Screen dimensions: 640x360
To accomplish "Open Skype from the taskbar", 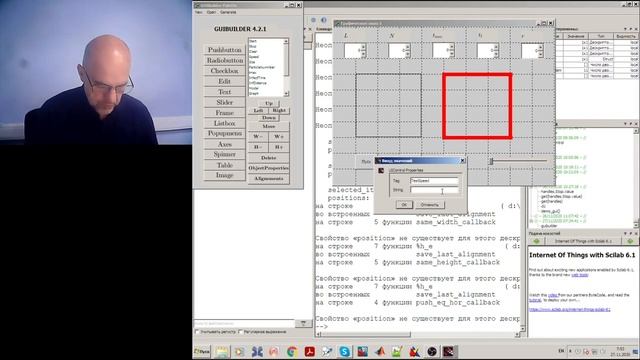I will click(x=344, y=351).
